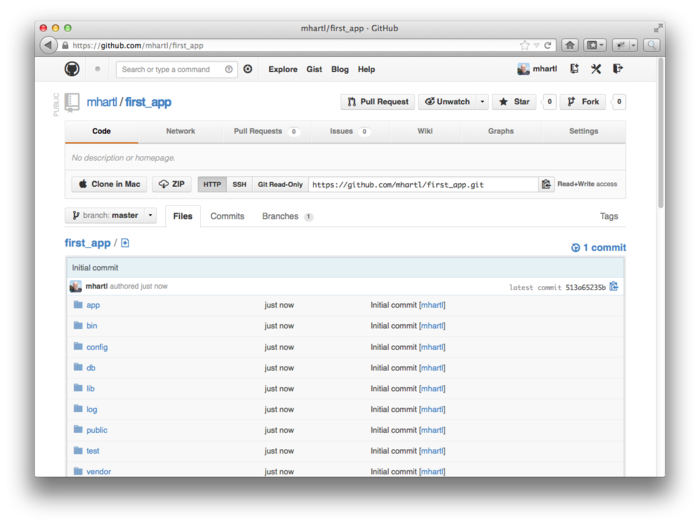Viewport: 700px width, 525px height.
Task: Switch to the Issues tab
Action: (350, 131)
